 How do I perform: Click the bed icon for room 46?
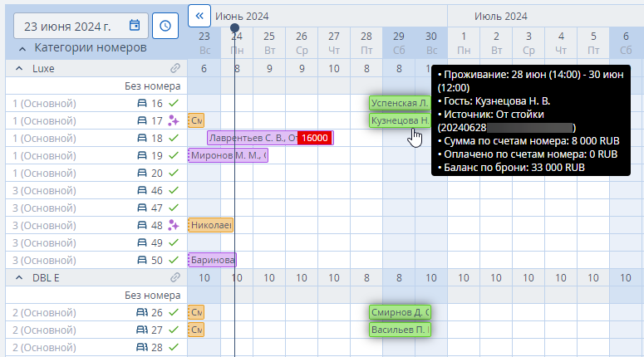point(142,190)
